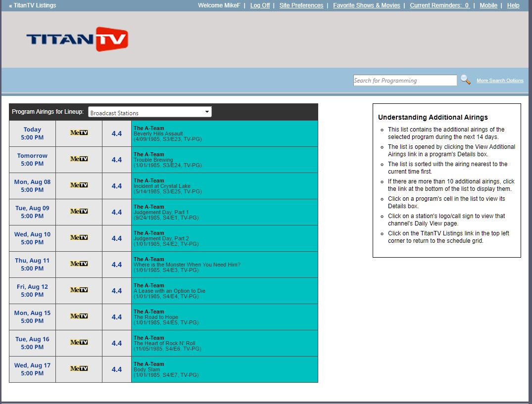The image size is (532, 404).
Task: Open More Search Options
Action: tap(500, 81)
